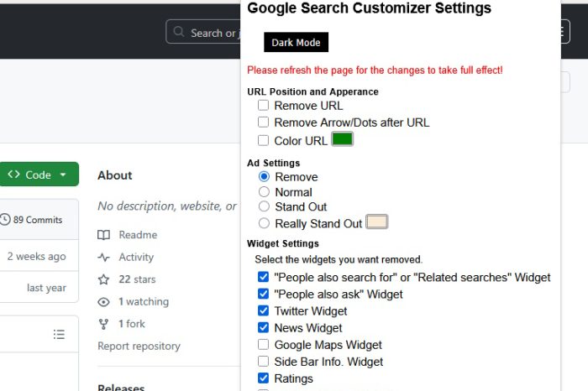The width and height of the screenshot is (588, 391).
Task: Click the search magnifier icon
Action: pyautogui.click(x=178, y=33)
